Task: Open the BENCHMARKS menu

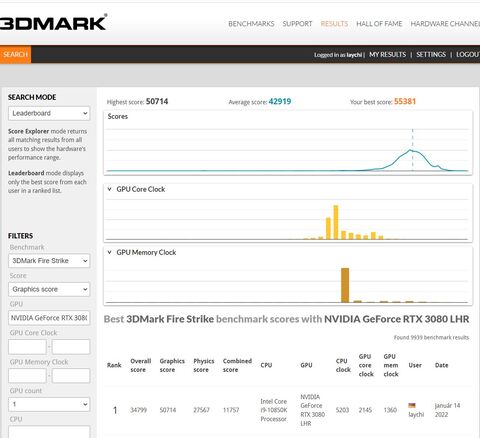Action: [x=251, y=24]
